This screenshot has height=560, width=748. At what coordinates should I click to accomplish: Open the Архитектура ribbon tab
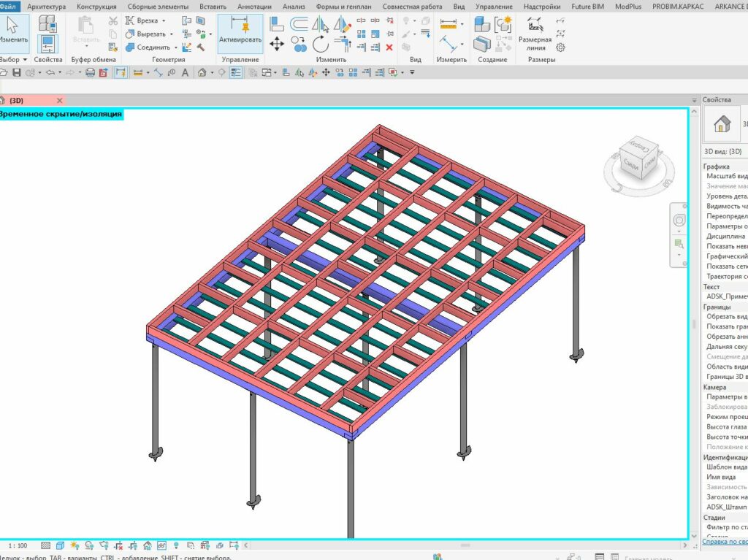pyautogui.click(x=46, y=7)
